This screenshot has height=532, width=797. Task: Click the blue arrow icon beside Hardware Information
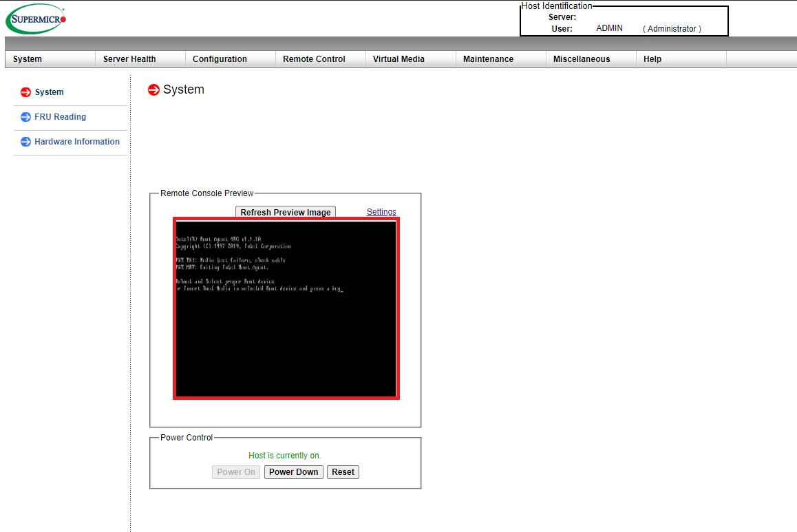click(26, 142)
